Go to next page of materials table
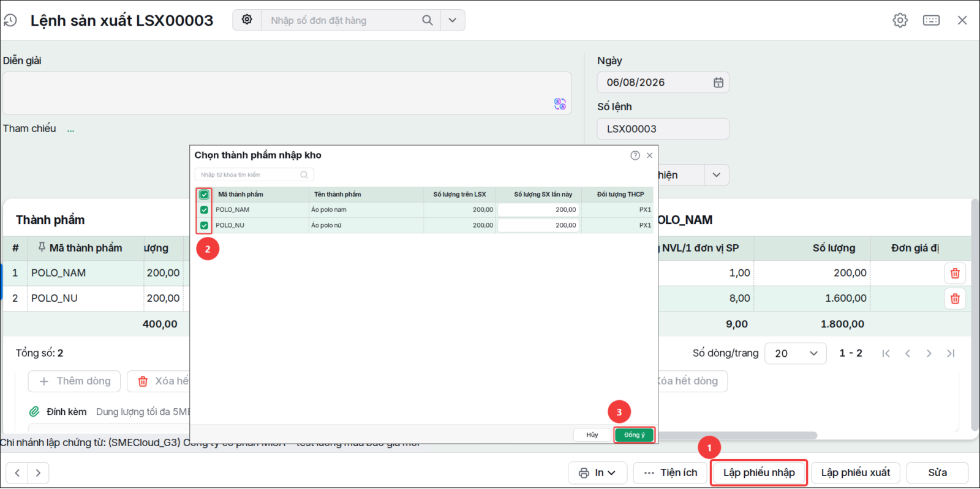 pyautogui.click(x=929, y=353)
